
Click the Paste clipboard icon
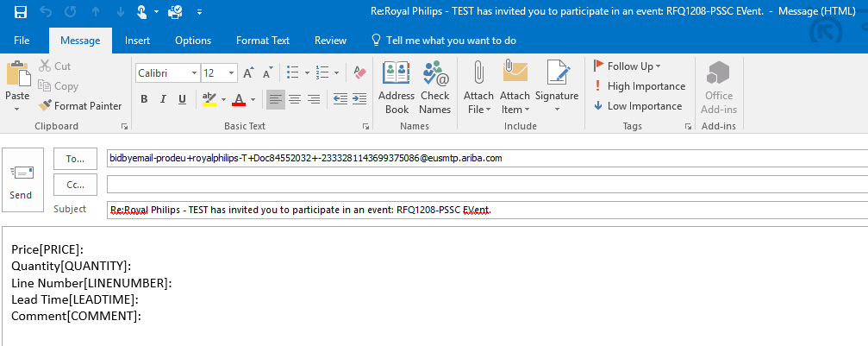pos(18,73)
